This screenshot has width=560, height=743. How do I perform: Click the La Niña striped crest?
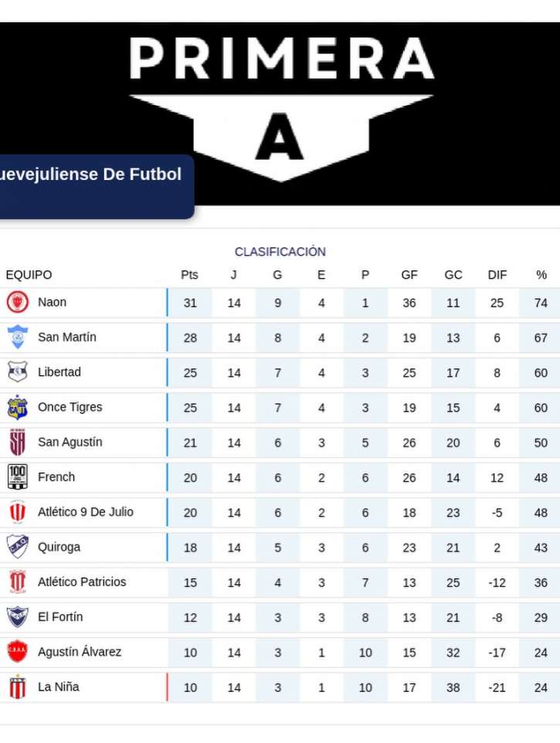tap(17, 687)
